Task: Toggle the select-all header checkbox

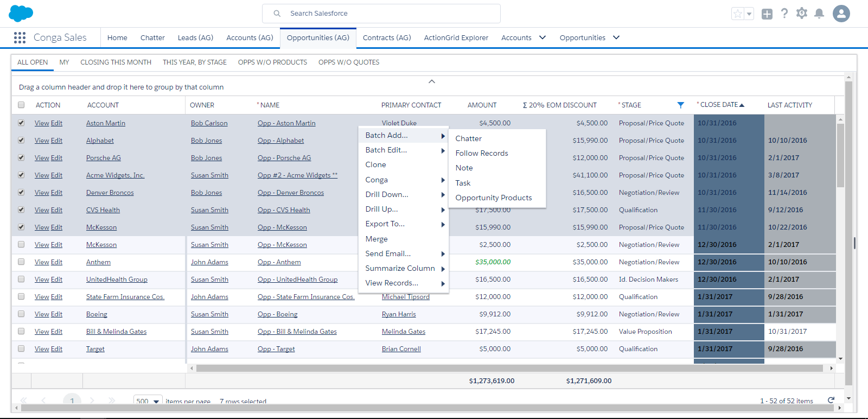Action: [x=21, y=105]
